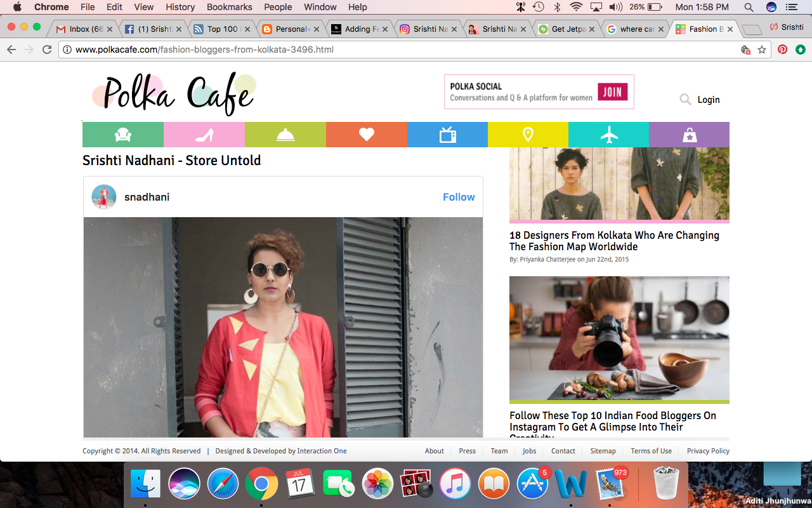Open the shopping bag category icon
Image resolution: width=812 pixels, height=508 pixels.
(x=690, y=135)
